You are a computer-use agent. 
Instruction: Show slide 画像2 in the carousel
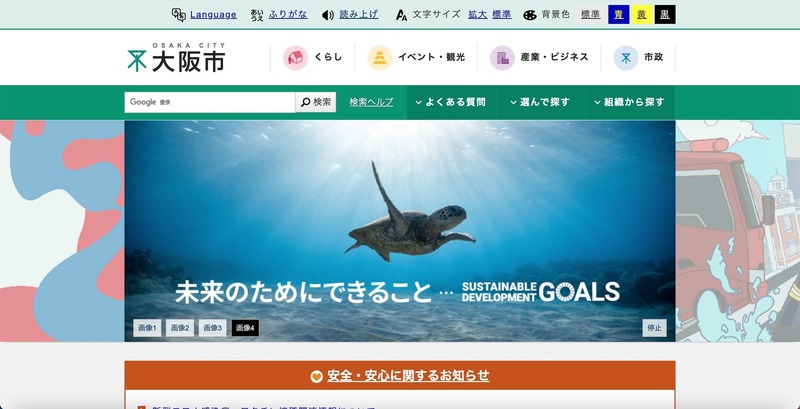[x=180, y=328]
